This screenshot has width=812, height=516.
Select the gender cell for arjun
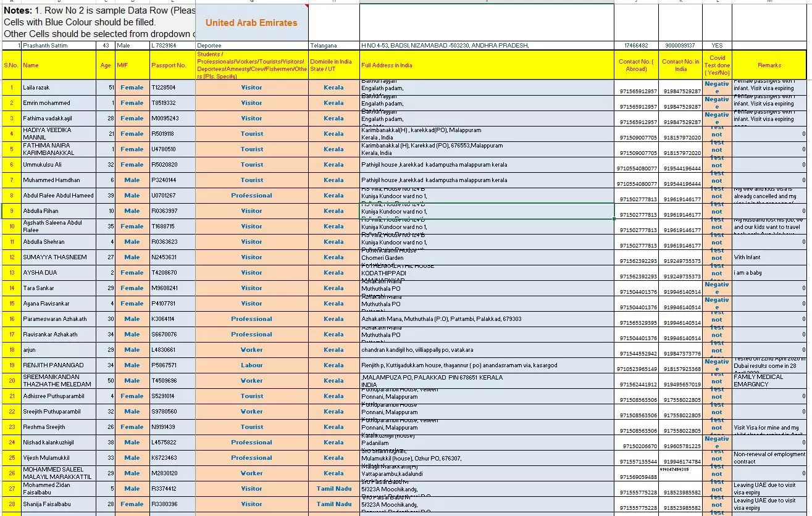132,350
